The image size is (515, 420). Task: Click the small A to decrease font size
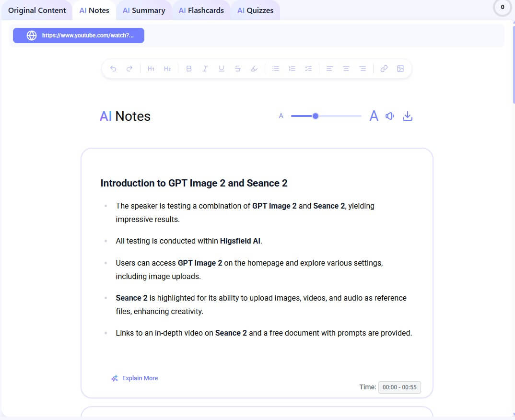(281, 116)
